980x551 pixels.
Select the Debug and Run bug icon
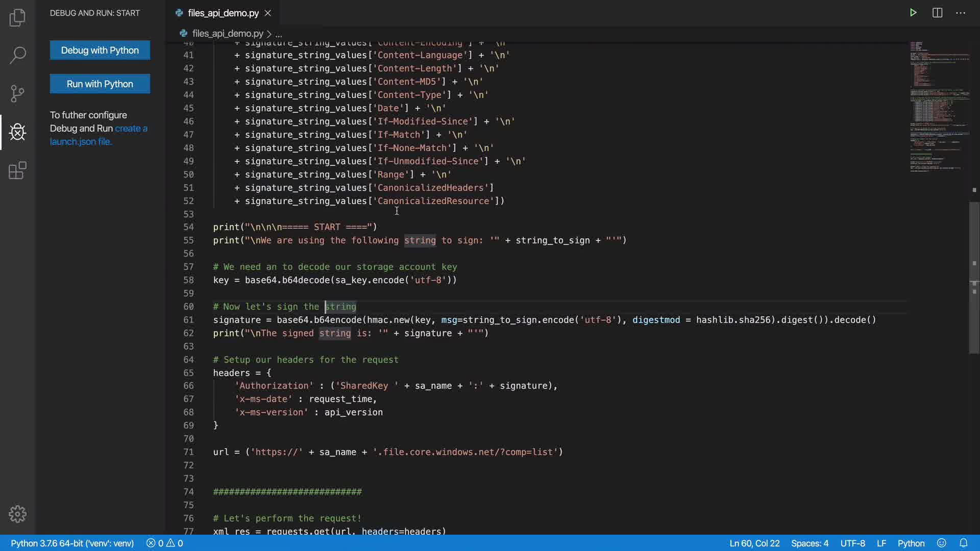click(x=17, y=132)
